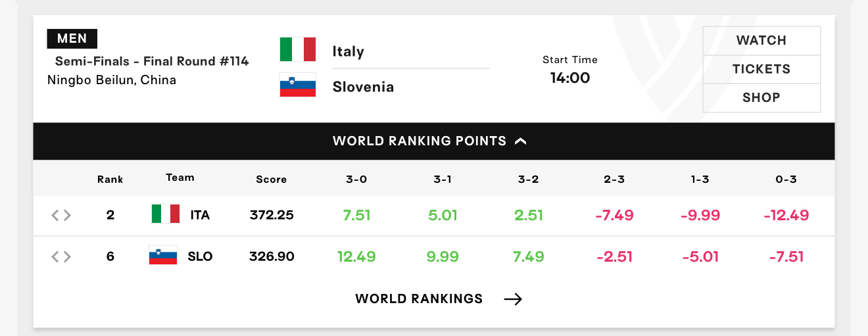Image resolution: width=868 pixels, height=336 pixels.
Task: Click ITA's 3-0 points value 7.51
Action: click(x=357, y=215)
